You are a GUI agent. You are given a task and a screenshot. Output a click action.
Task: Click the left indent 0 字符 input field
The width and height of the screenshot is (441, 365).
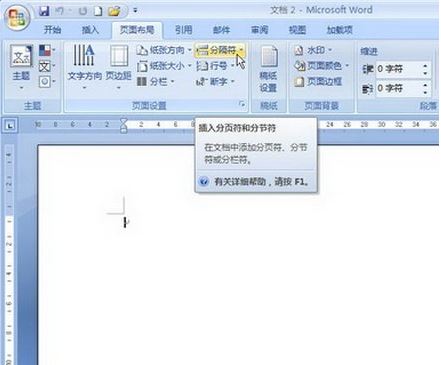(398, 69)
